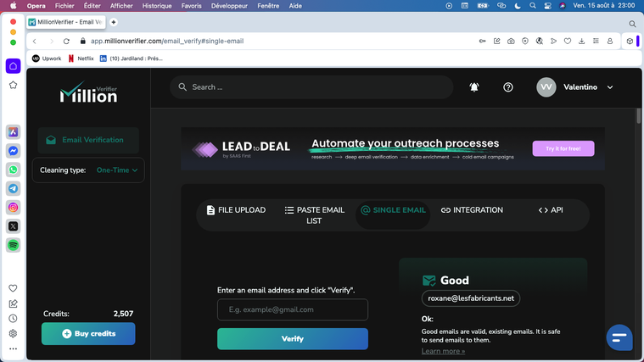Open the sidebar history clock icon
Screen dimensions: 644x362
pos(13,319)
